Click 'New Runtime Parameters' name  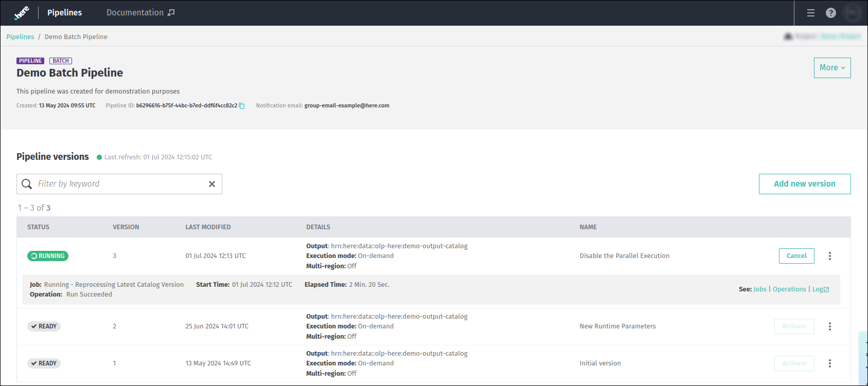point(618,326)
